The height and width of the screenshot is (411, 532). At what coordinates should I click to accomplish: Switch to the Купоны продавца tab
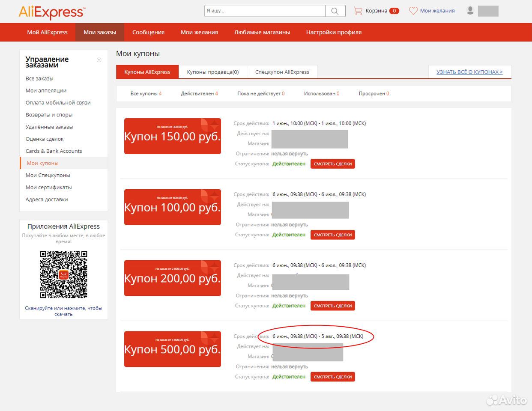(x=212, y=72)
